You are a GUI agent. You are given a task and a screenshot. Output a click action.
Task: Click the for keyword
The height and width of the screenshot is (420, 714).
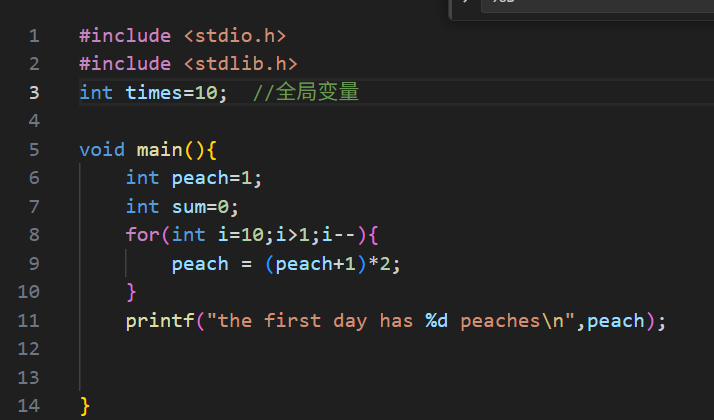(x=143, y=235)
